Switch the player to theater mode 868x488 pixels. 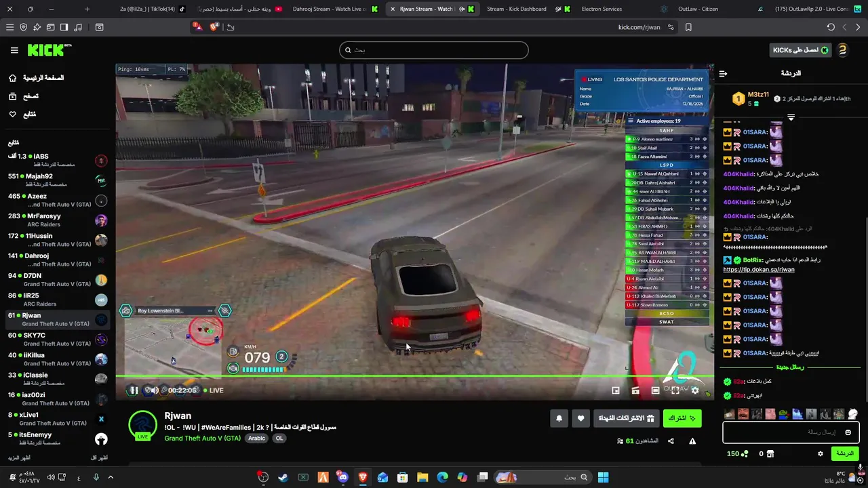click(x=655, y=390)
